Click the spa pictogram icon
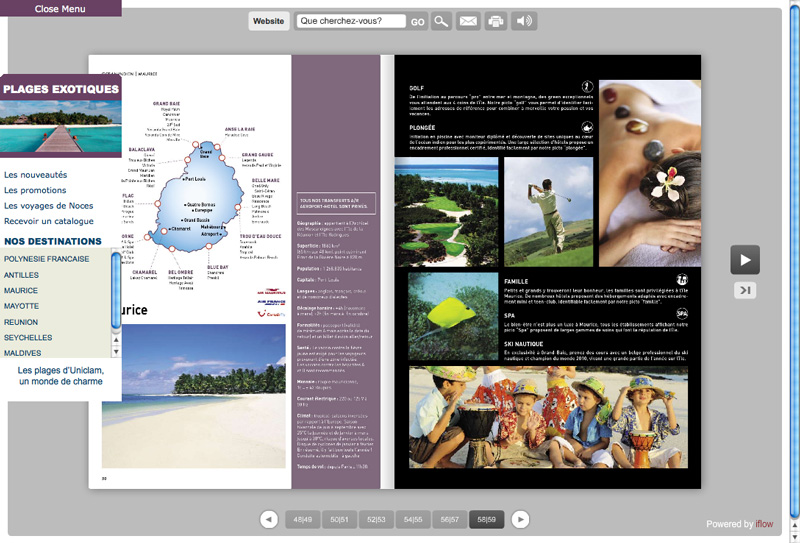Viewport: 800px width, 543px height. (x=682, y=313)
